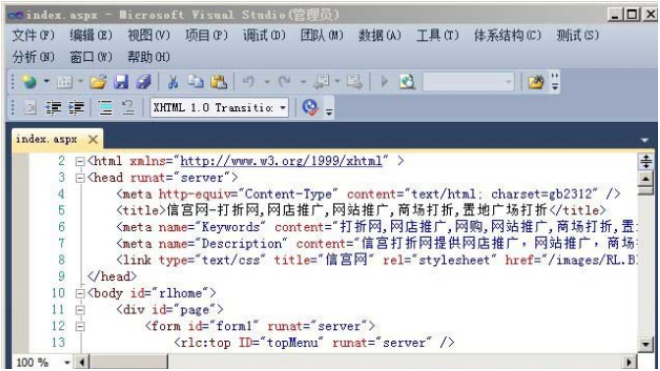Click the vertical scrollbar down arrow

tap(646, 344)
